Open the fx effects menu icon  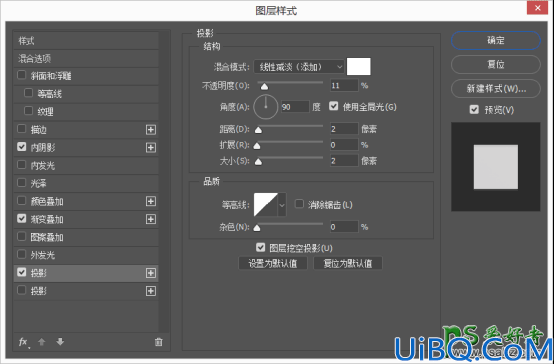coord(23,342)
